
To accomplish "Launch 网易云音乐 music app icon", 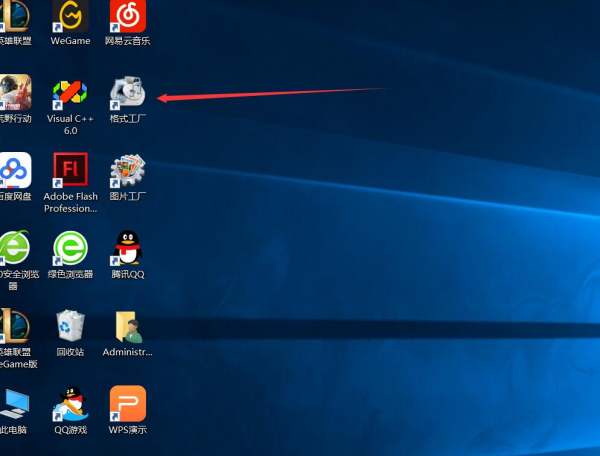I will point(128,15).
